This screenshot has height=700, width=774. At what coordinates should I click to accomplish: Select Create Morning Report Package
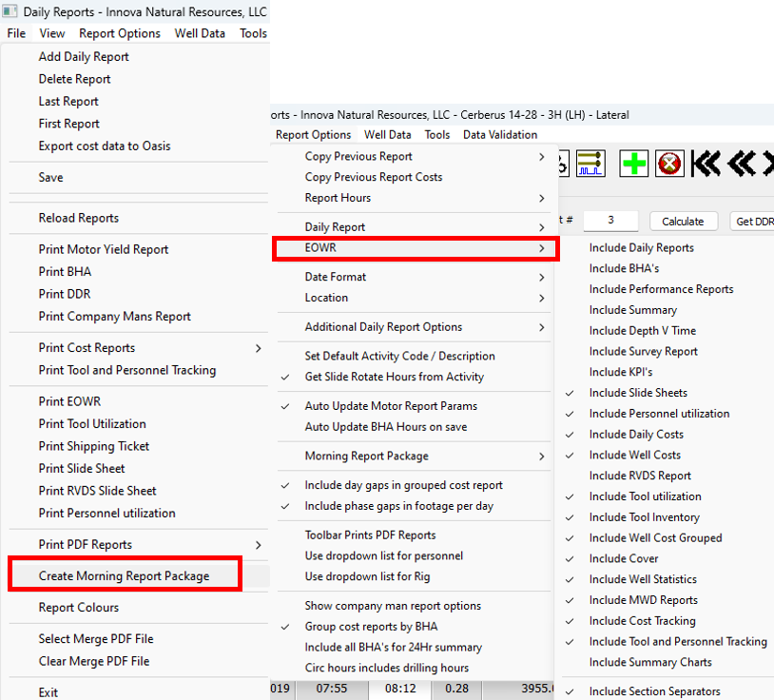pos(124,575)
